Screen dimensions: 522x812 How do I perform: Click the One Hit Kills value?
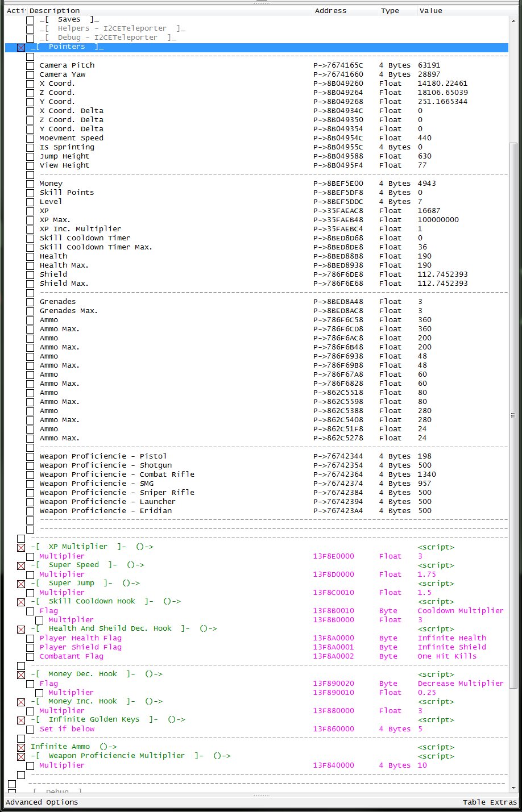(448, 656)
